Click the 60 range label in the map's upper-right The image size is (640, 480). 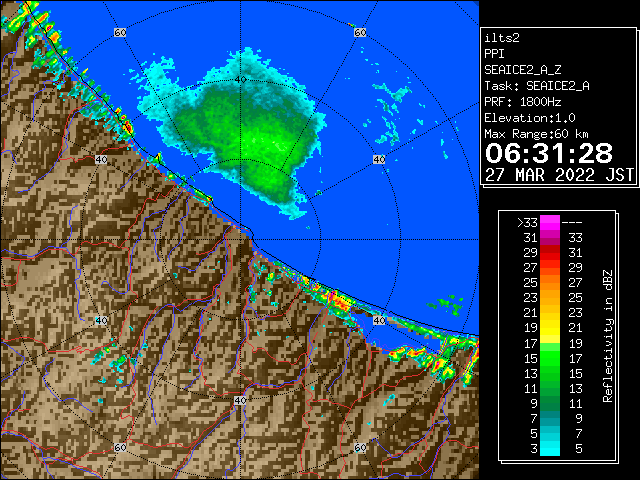360,32
